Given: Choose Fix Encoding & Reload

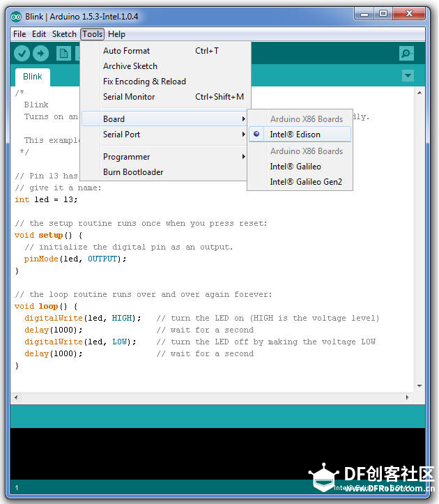Looking at the screenshot, I should (x=164, y=82).
